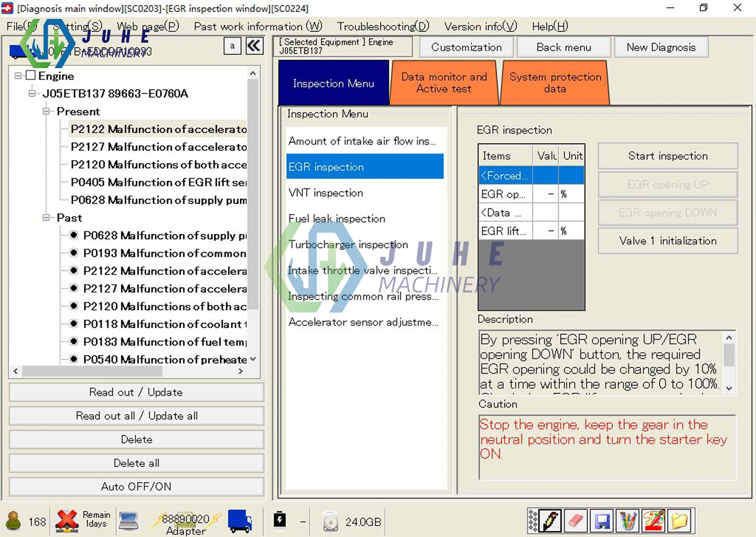The height and width of the screenshot is (537, 756).
Task: Check the Engine checkbox in tree
Action: (x=31, y=76)
